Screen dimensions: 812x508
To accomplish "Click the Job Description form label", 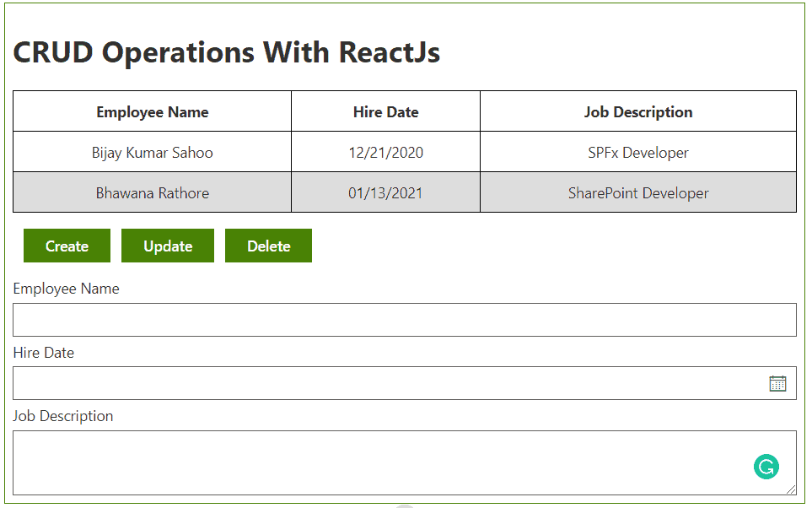I will [x=63, y=416].
